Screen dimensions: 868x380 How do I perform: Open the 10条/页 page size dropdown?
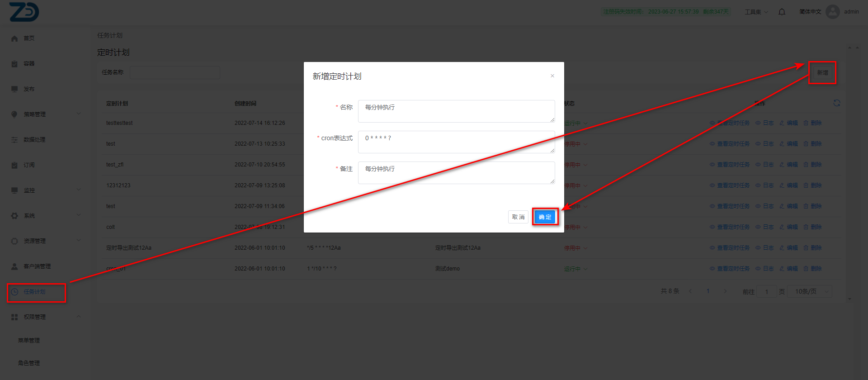pyautogui.click(x=810, y=291)
